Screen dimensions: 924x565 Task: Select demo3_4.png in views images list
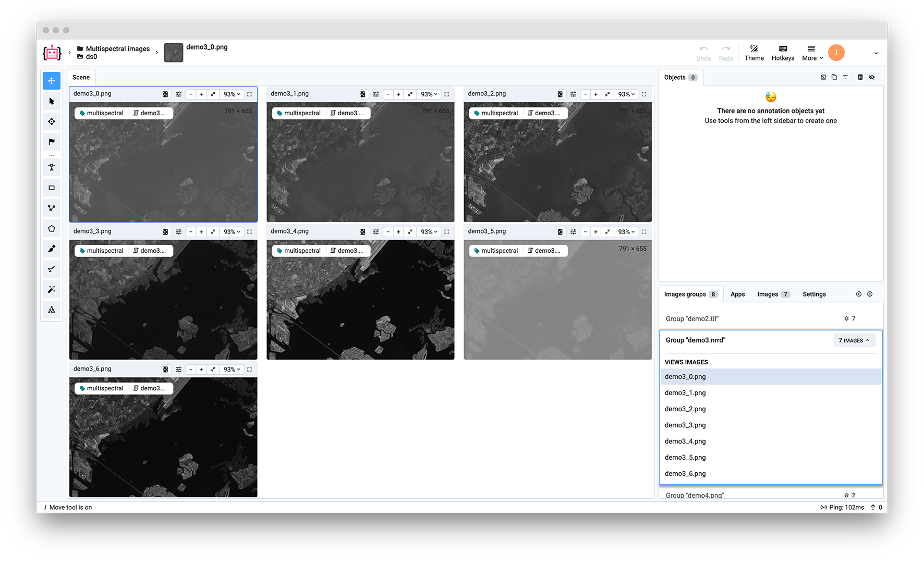[685, 441]
